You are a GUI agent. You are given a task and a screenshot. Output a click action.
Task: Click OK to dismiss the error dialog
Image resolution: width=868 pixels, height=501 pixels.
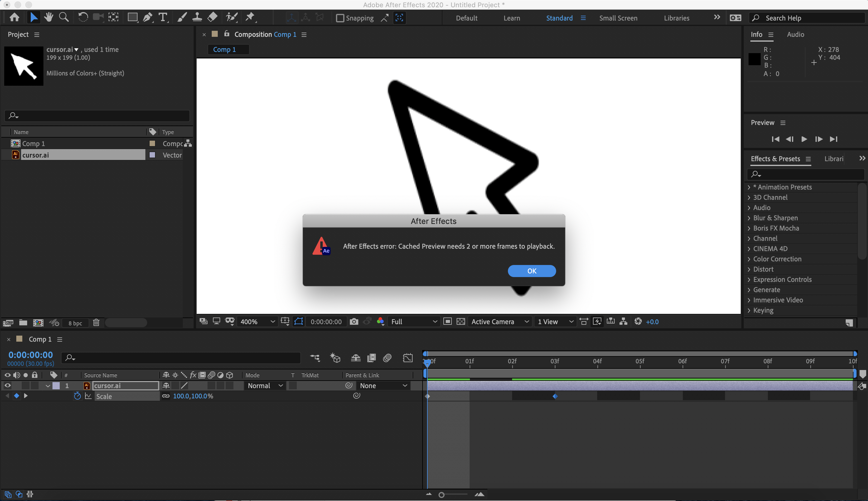point(531,271)
